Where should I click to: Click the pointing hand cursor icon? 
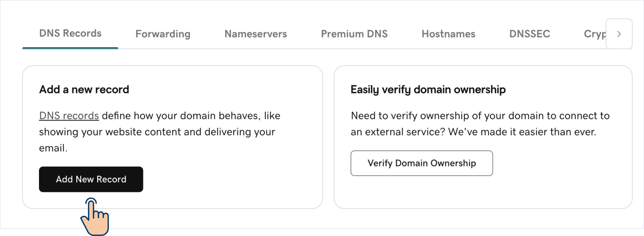pos(95,217)
